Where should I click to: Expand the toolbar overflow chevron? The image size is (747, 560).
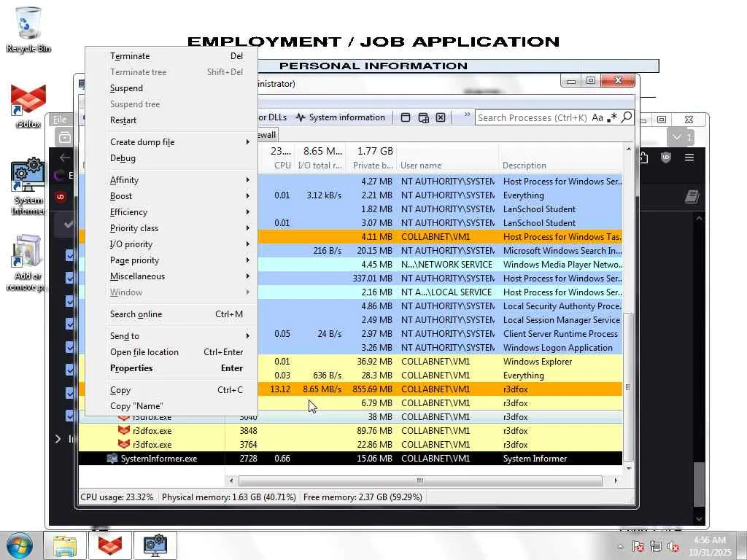tap(467, 114)
